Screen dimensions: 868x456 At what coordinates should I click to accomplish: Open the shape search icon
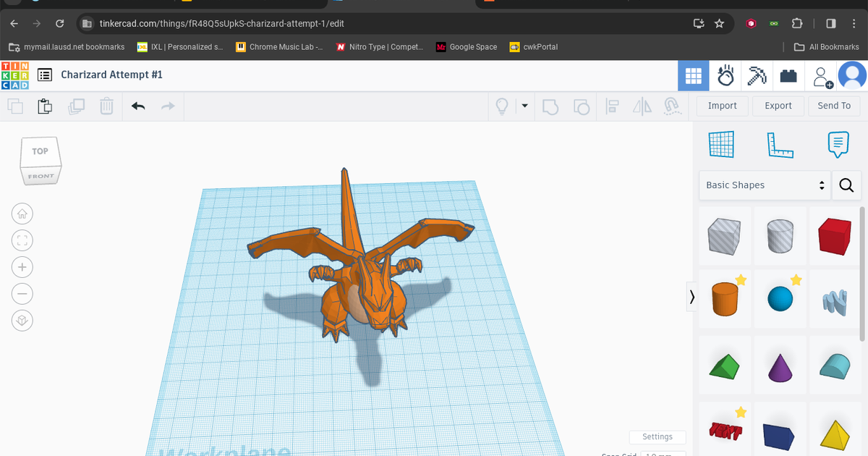tap(846, 185)
